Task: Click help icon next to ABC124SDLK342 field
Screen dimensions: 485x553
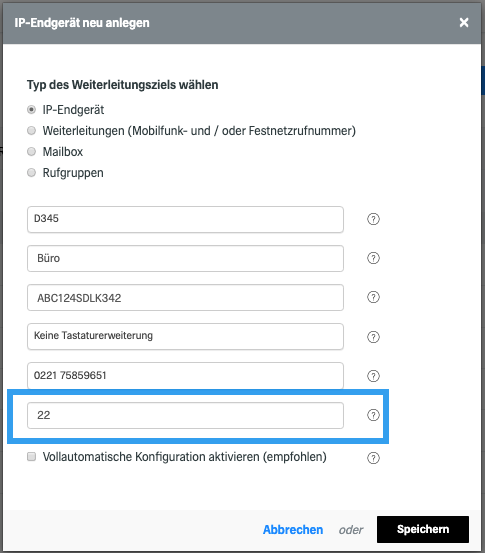Action: (x=373, y=297)
